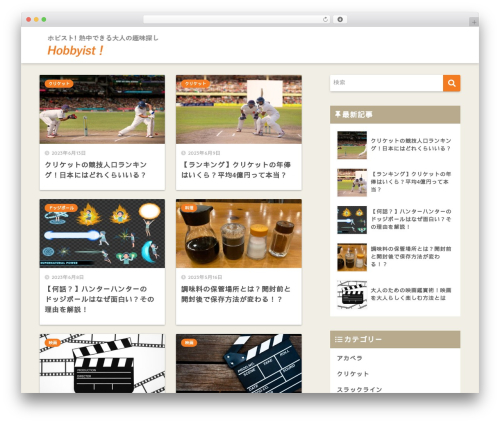Open sidebar thumbnail for 映画鑑賞術 article
Viewport: 500px width, 423px height.
point(352,294)
